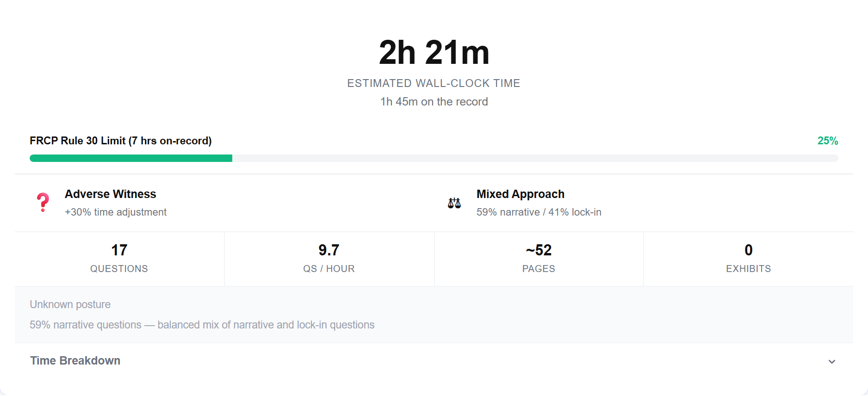Open the Mixed Approach breakdown details
The width and height of the screenshot is (868, 396).
click(520, 194)
